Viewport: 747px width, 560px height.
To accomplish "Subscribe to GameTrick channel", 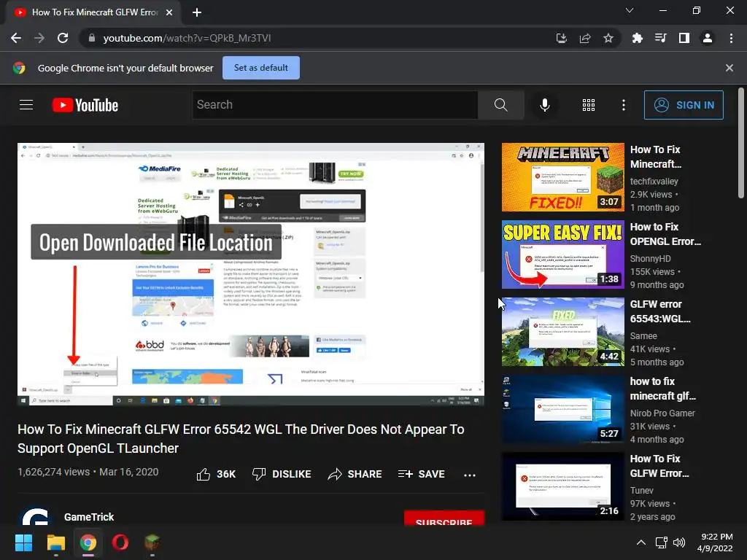I will [x=444, y=518].
